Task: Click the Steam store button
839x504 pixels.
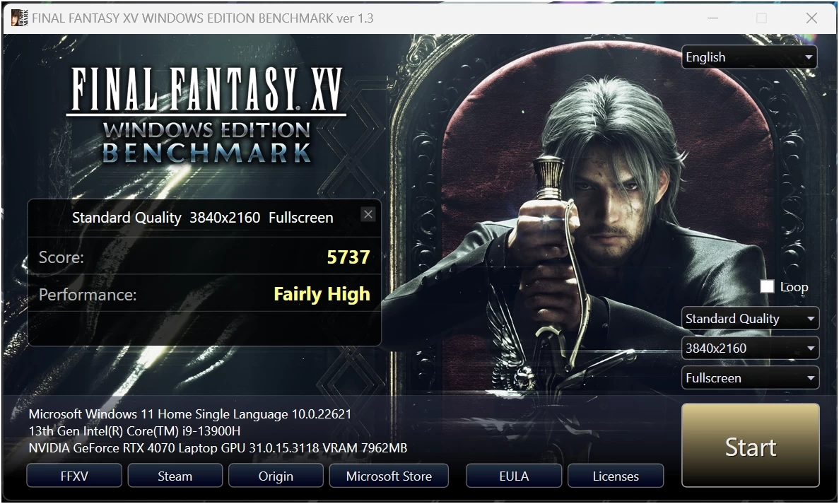Action: pyautogui.click(x=175, y=476)
